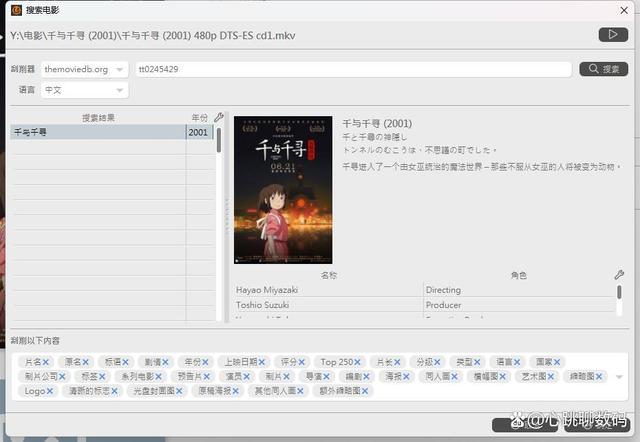Remove the 原名 tag

85,362
